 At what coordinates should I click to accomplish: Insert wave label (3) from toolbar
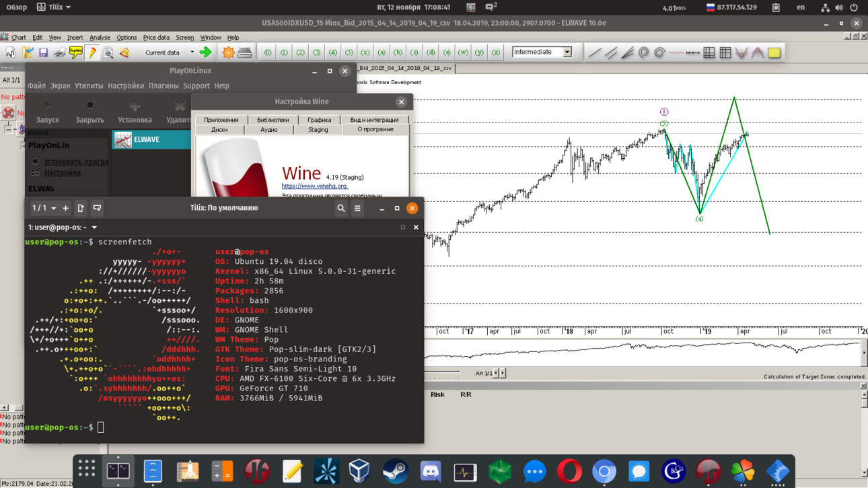[317, 53]
